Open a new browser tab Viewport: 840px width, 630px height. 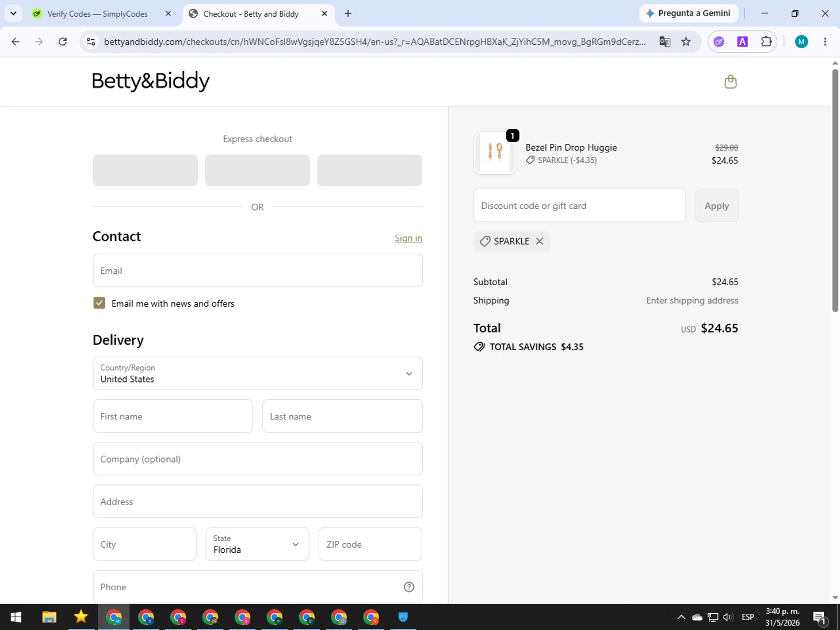click(x=348, y=13)
